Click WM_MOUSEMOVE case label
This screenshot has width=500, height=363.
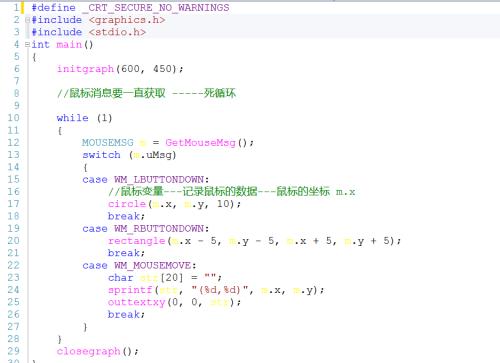click(153, 265)
